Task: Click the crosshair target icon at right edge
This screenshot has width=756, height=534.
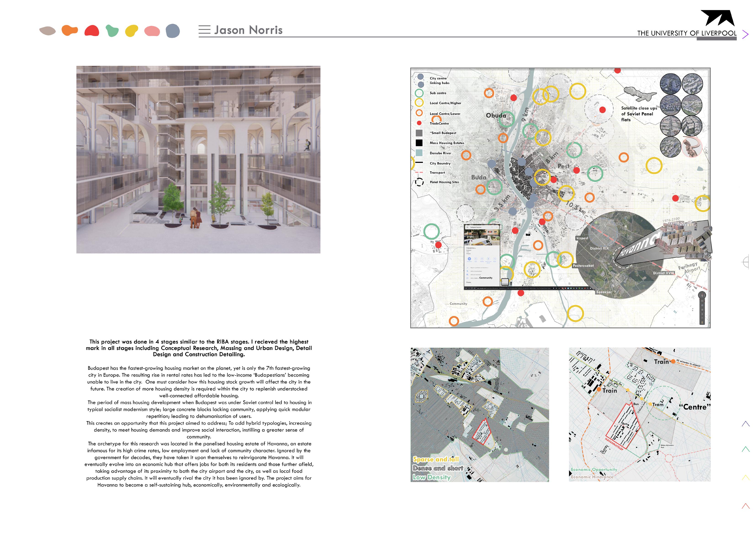Action: pyautogui.click(x=745, y=262)
